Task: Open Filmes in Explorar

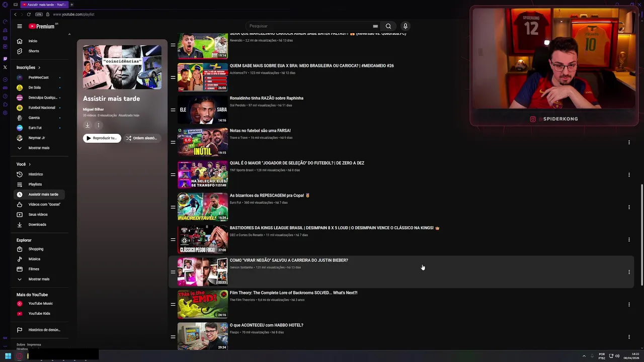Action: [x=40, y=269]
